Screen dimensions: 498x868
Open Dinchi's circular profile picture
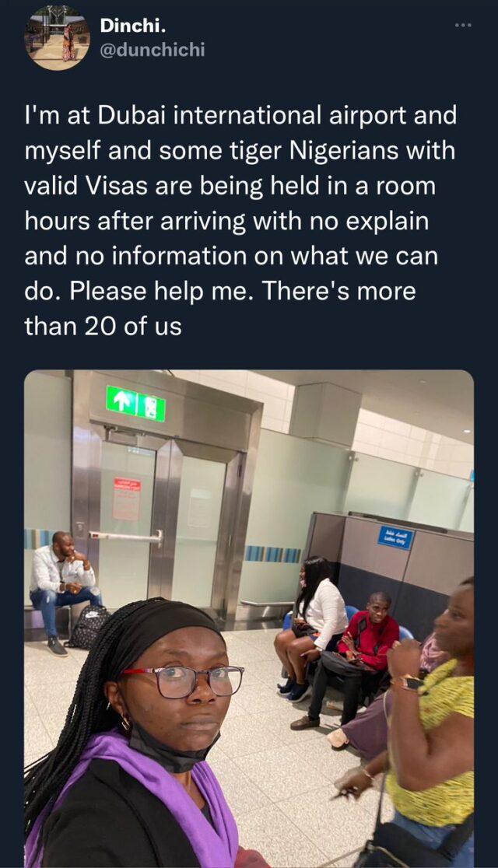click(x=58, y=37)
